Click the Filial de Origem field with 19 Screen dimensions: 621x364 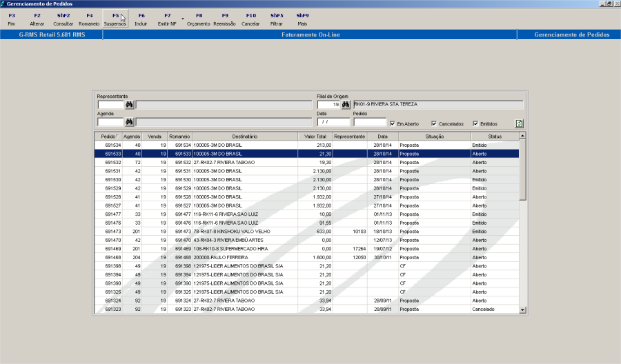point(328,105)
